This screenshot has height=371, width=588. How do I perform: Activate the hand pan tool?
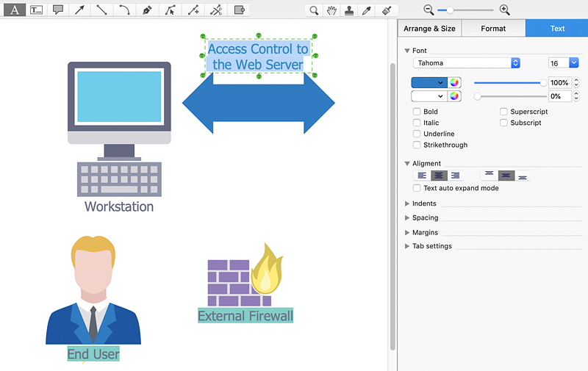click(x=331, y=10)
